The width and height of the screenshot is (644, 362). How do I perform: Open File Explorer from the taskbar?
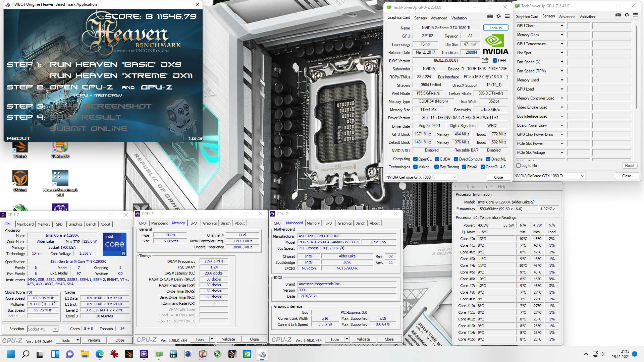85,354
